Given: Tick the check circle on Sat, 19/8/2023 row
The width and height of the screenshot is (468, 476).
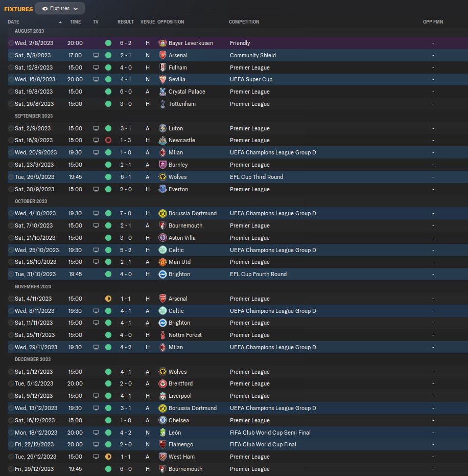Looking at the screenshot, I should click(11, 92).
